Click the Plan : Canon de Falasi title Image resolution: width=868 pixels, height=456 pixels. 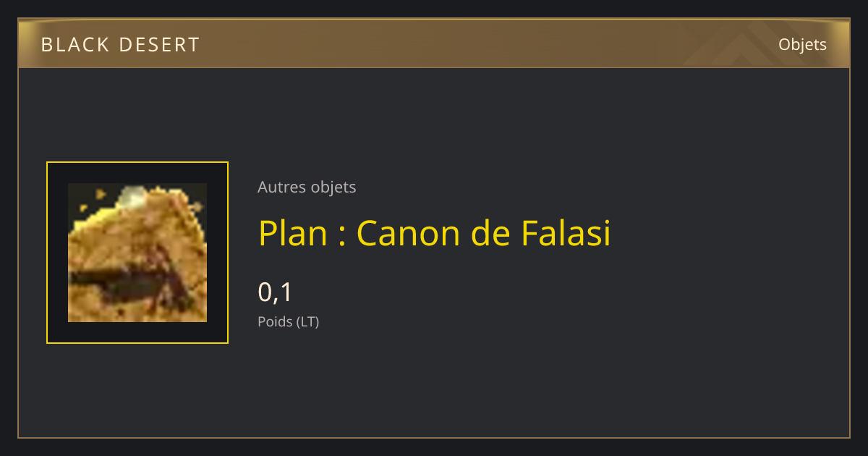coord(435,233)
